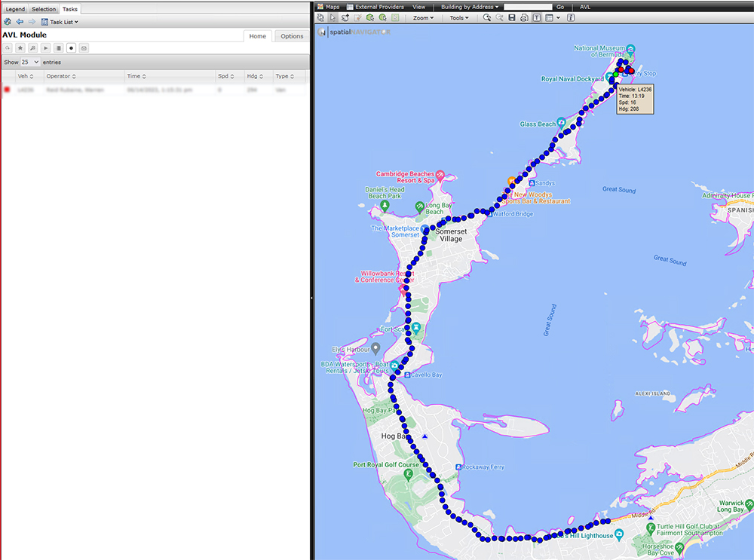Click the Marketplace Somerset shopping pin
The width and height of the screenshot is (754, 560).
coord(424,229)
